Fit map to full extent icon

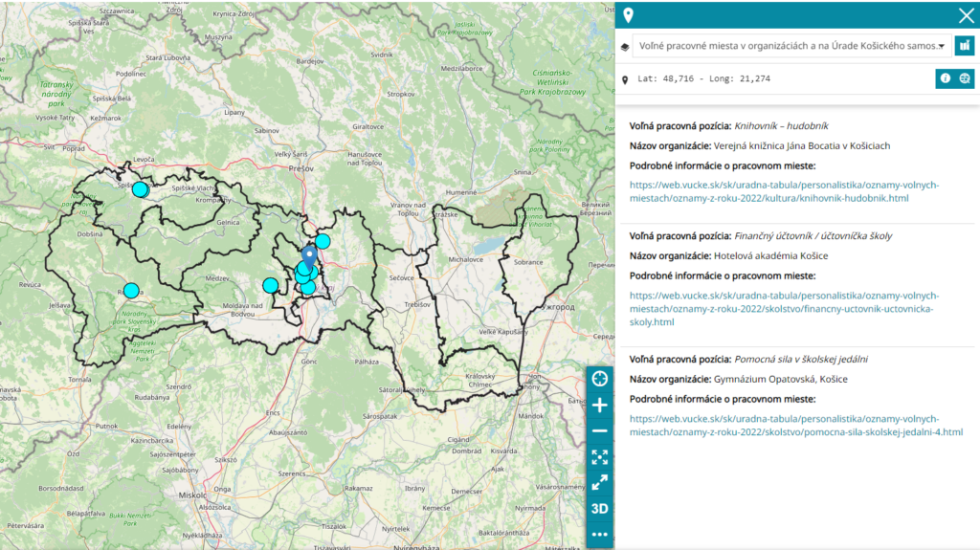pos(599,457)
